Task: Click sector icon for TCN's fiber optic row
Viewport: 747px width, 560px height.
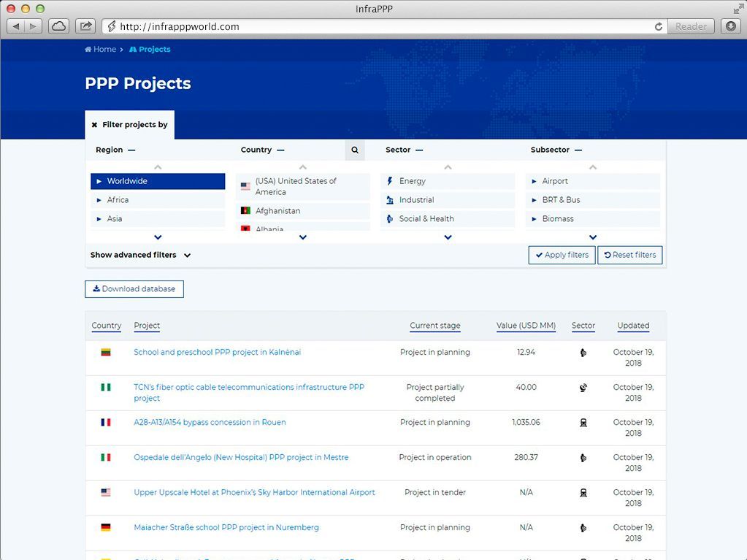Action: coord(583,388)
